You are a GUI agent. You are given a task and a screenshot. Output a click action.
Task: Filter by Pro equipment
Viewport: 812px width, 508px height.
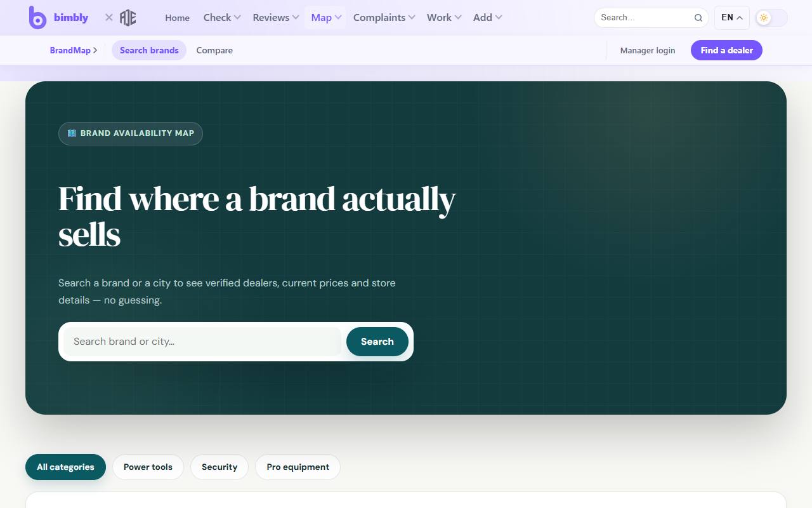[298, 467]
